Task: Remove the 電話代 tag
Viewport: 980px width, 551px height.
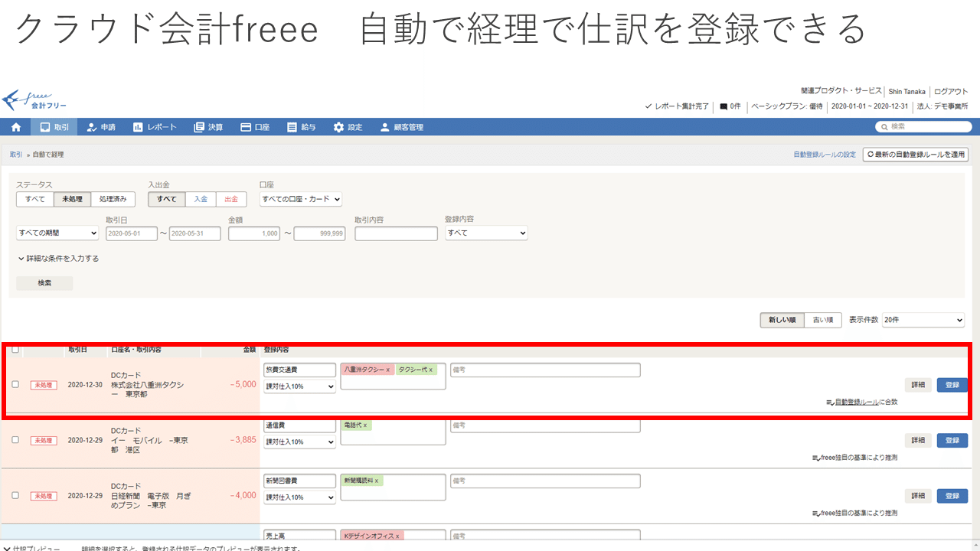Action: pyautogui.click(x=365, y=425)
